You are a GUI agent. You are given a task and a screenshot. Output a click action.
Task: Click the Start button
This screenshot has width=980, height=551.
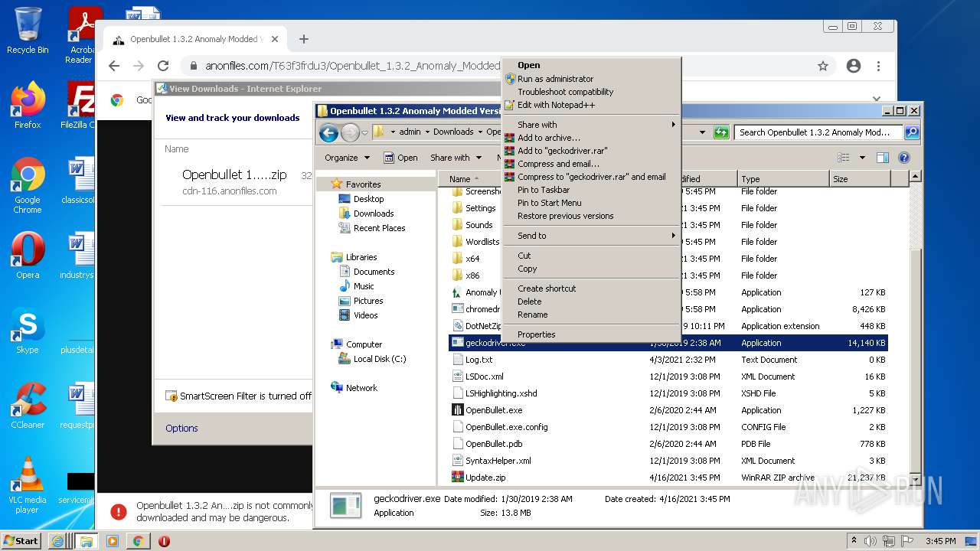21,540
